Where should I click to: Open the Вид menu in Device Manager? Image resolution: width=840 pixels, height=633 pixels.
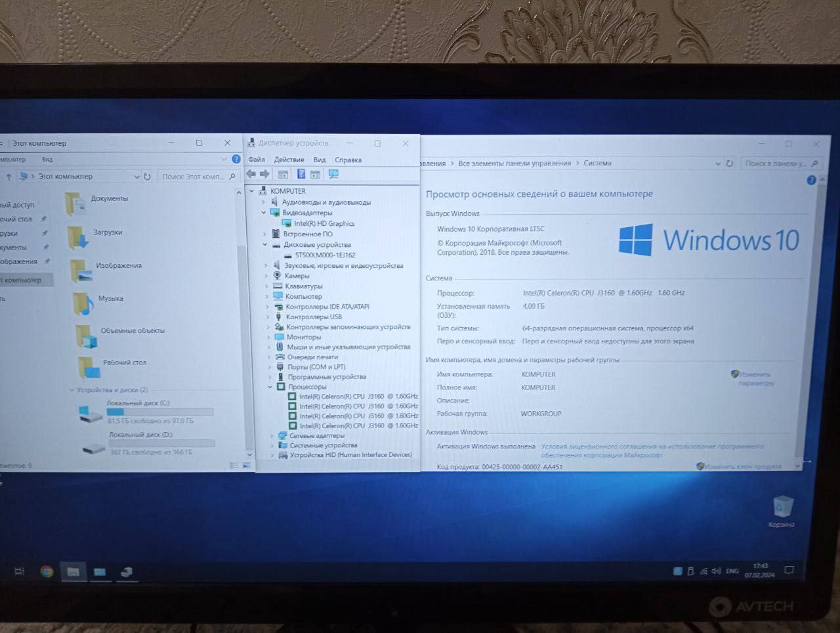pos(320,160)
